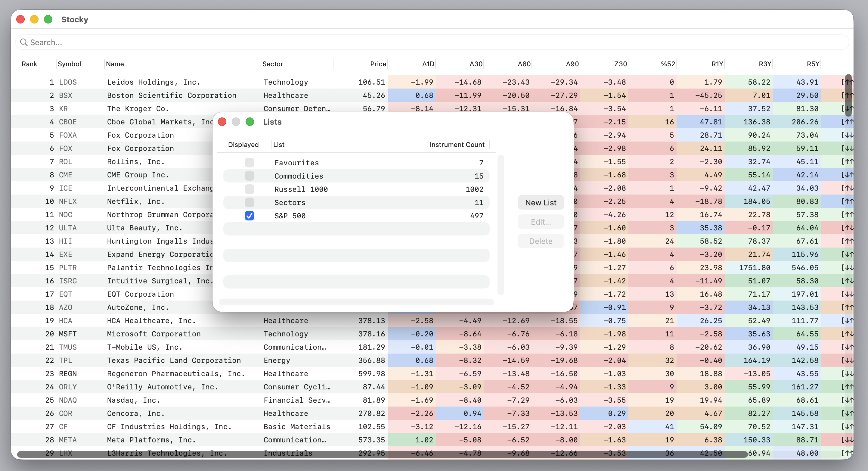Click PLTR R3Y value 1751.80

point(755,267)
